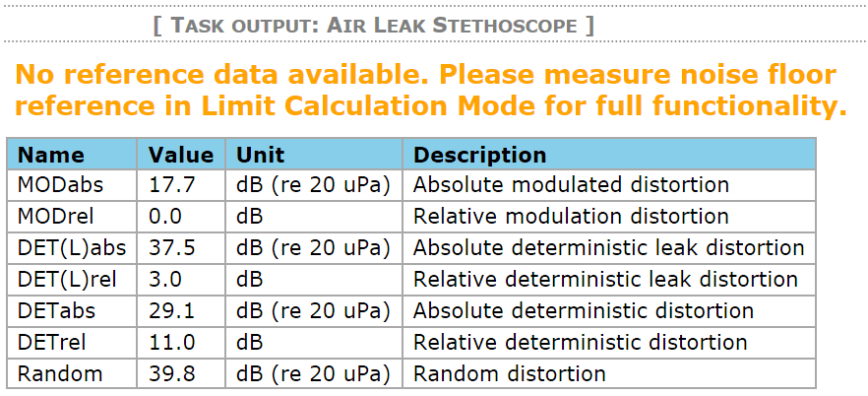Select the DET(L)rel name cell
This screenshot has width=868, height=396.
click(72, 280)
